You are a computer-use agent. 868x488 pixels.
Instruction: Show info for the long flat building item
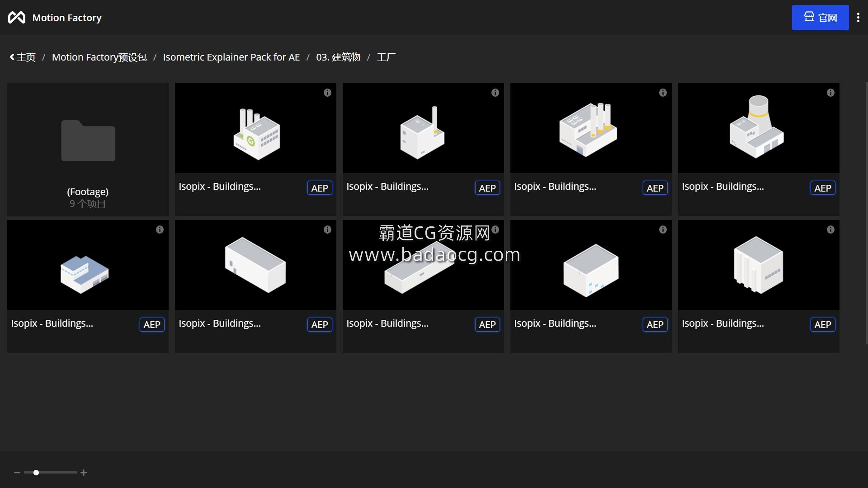click(x=495, y=230)
